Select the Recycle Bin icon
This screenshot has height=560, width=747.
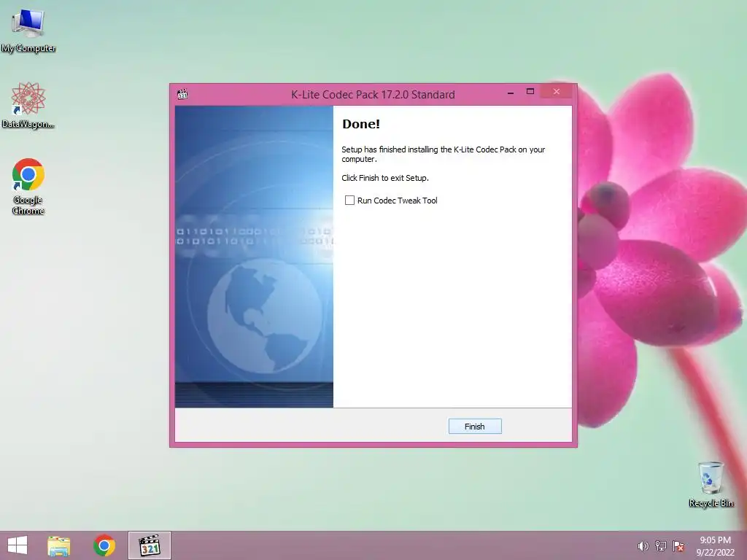pyautogui.click(x=711, y=484)
